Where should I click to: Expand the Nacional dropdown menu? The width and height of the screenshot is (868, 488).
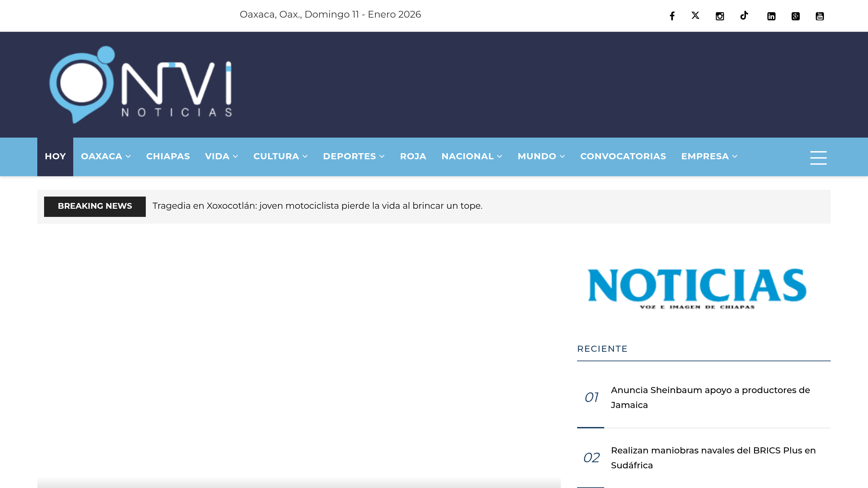[x=471, y=156]
